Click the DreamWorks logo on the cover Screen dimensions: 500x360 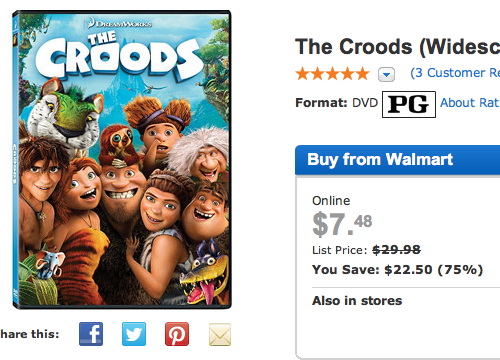click(x=120, y=23)
